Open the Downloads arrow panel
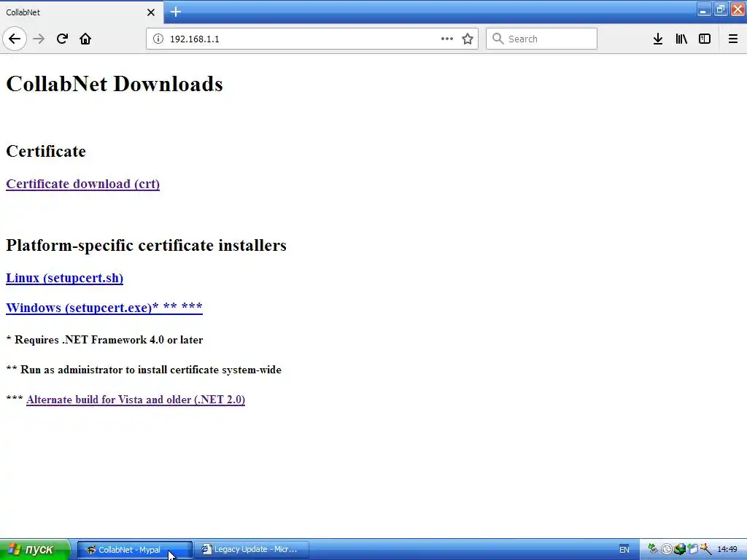The width and height of the screenshot is (747, 560). click(658, 39)
